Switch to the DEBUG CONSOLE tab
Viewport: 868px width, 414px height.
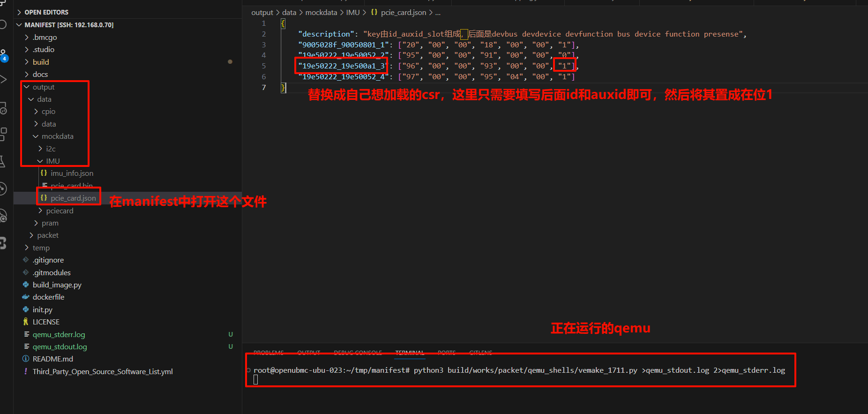pos(358,353)
